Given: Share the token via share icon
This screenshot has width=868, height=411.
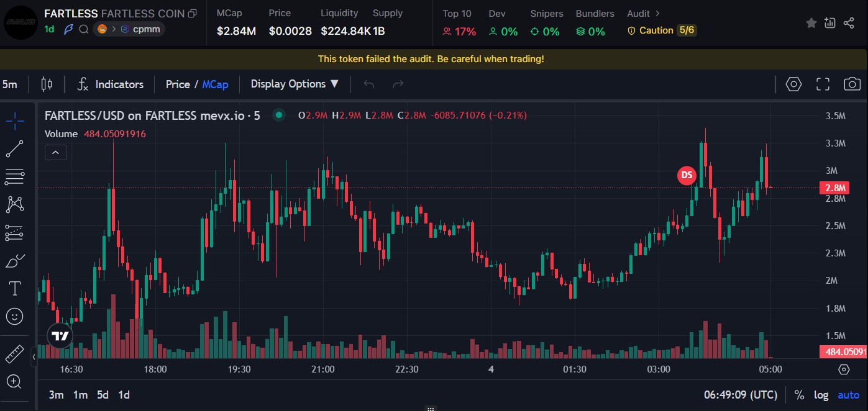Looking at the screenshot, I should [x=849, y=23].
